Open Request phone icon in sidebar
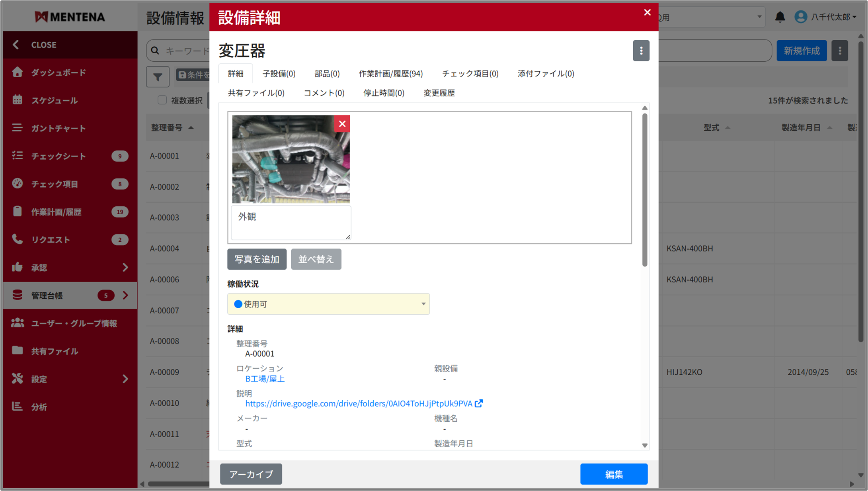Screen dimensions: 868x491 point(17,239)
